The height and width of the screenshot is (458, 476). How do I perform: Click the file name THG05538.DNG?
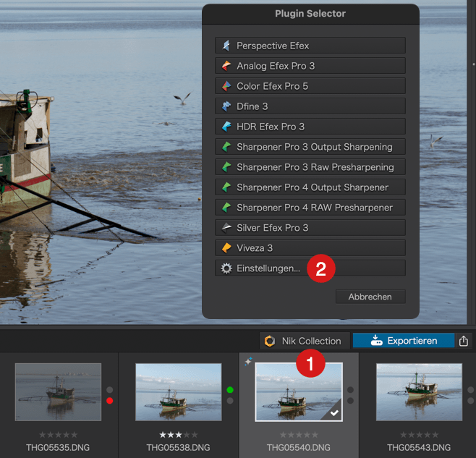click(179, 448)
